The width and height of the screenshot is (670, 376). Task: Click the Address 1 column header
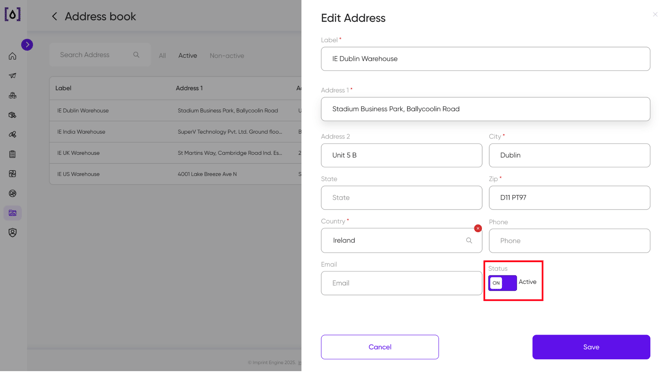coord(189,88)
